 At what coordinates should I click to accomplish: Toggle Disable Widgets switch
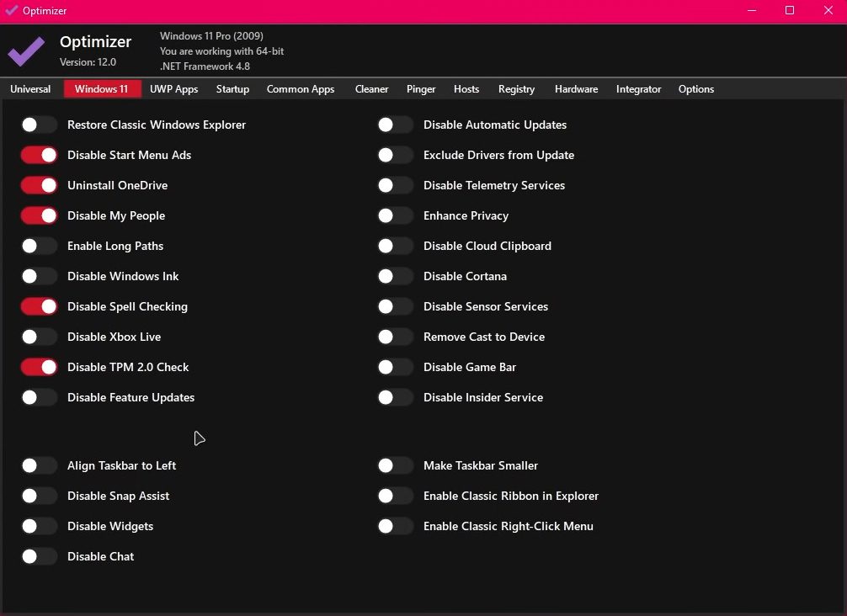(x=39, y=526)
